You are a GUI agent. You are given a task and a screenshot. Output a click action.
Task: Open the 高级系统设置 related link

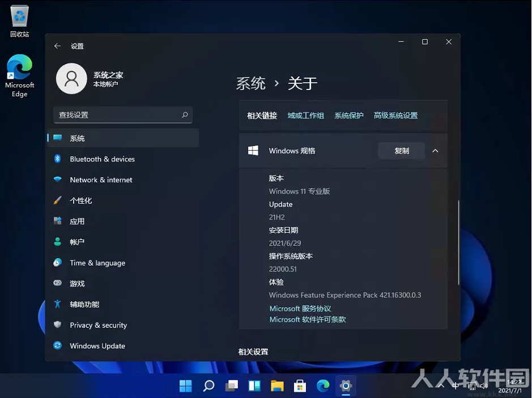click(x=395, y=115)
